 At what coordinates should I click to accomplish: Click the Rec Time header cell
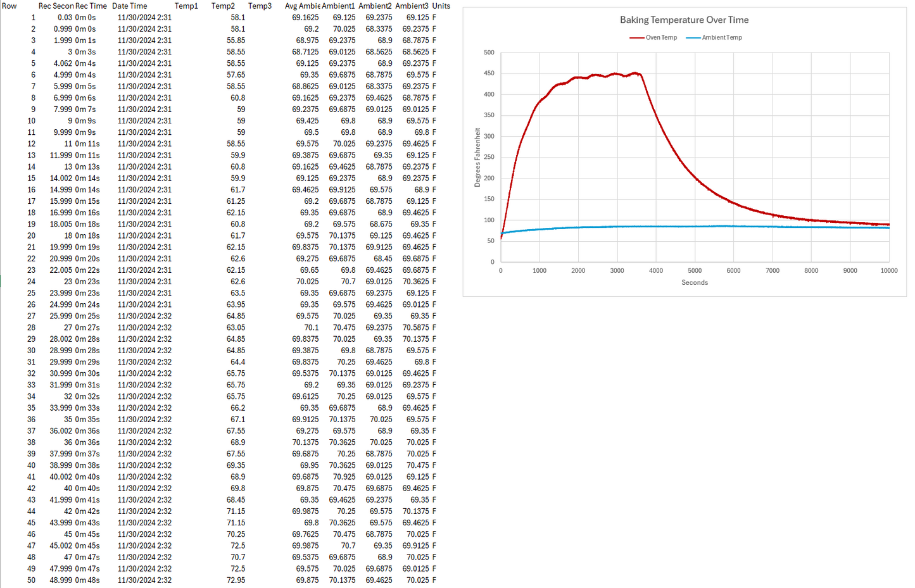click(x=91, y=6)
